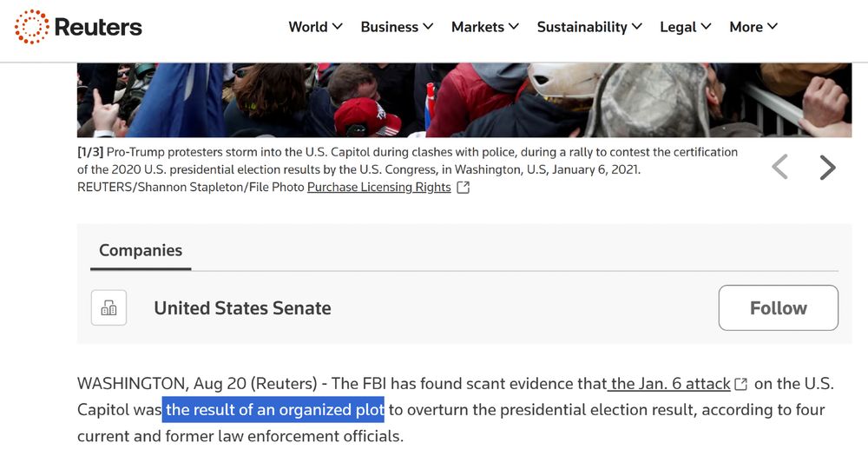Open the Jan. 6 attack link
The width and height of the screenshot is (868, 456).
click(x=670, y=383)
